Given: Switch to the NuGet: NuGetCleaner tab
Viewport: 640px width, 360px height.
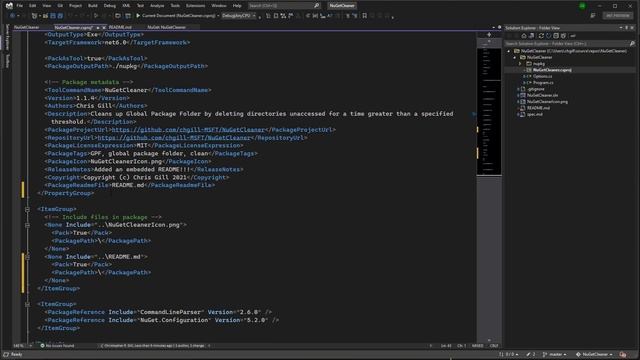Looking at the screenshot, I should [166, 27].
